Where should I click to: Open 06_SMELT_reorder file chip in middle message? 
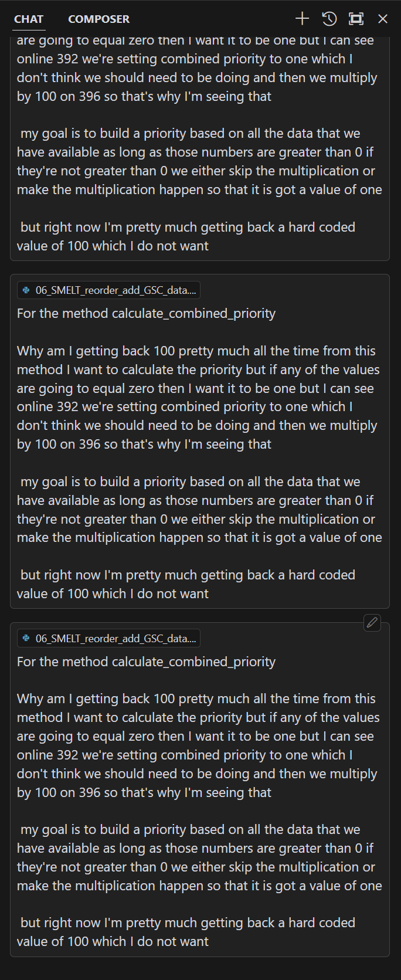coord(115,290)
